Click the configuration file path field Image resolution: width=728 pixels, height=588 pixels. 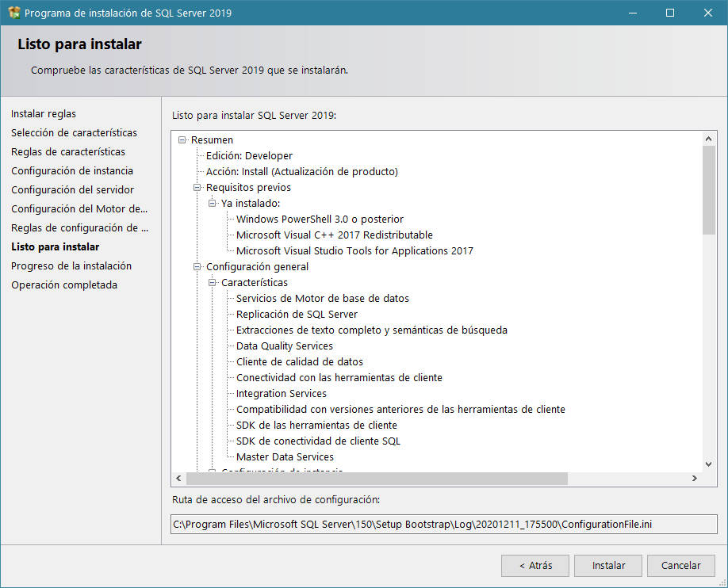(441, 524)
